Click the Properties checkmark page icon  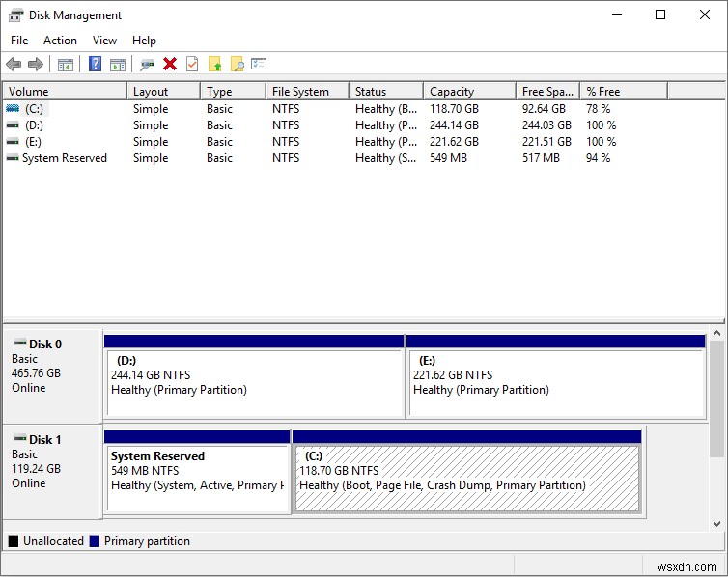[x=192, y=65]
